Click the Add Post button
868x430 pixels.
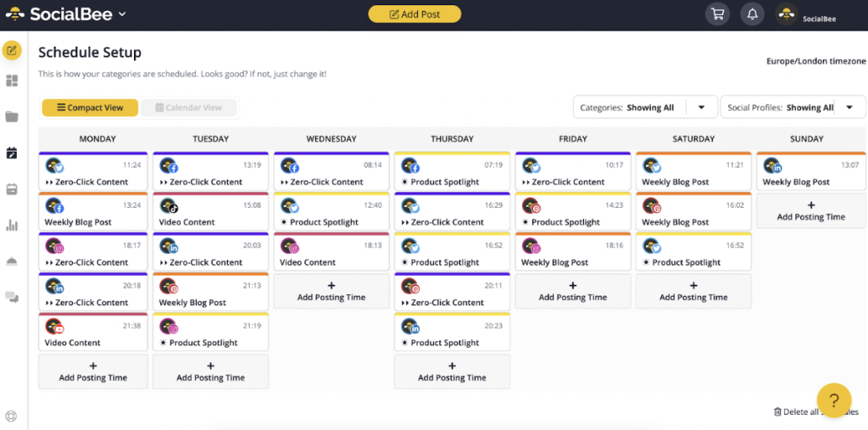point(415,14)
